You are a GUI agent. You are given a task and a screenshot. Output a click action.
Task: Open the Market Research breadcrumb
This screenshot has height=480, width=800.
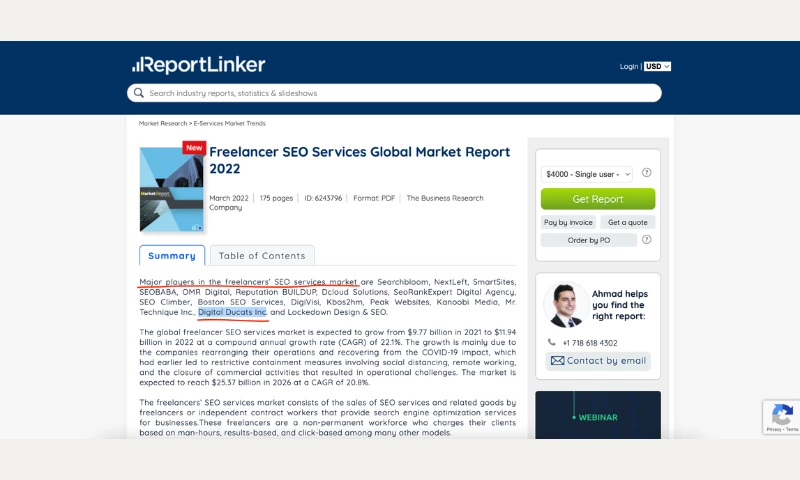163,123
